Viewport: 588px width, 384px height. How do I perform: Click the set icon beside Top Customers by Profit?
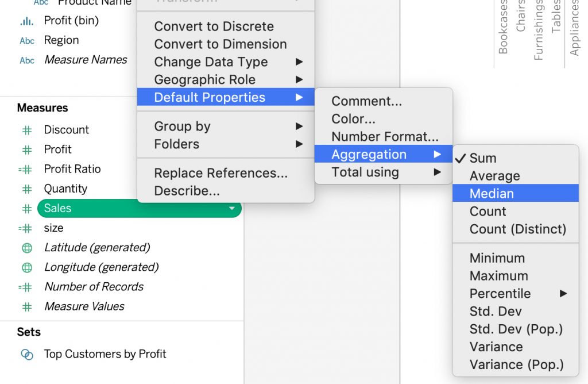(x=27, y=354)
